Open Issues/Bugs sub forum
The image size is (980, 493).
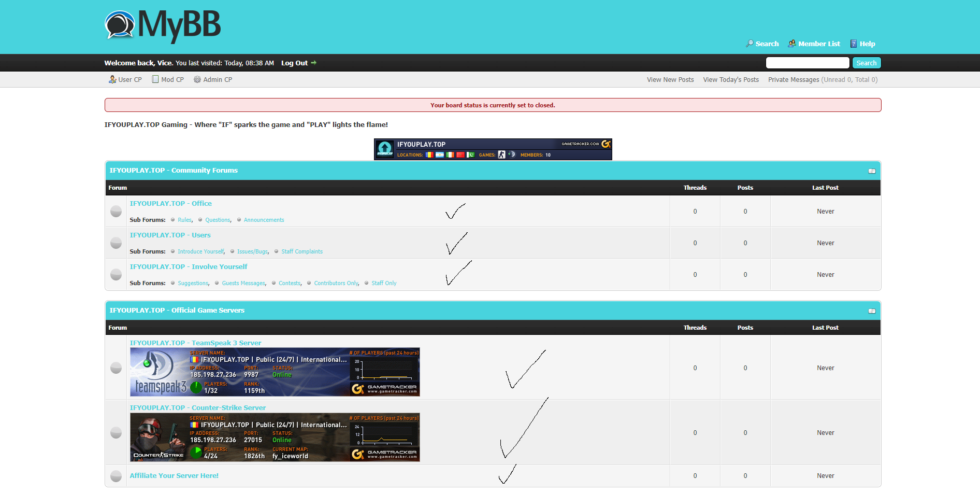[x=253, y=252]
